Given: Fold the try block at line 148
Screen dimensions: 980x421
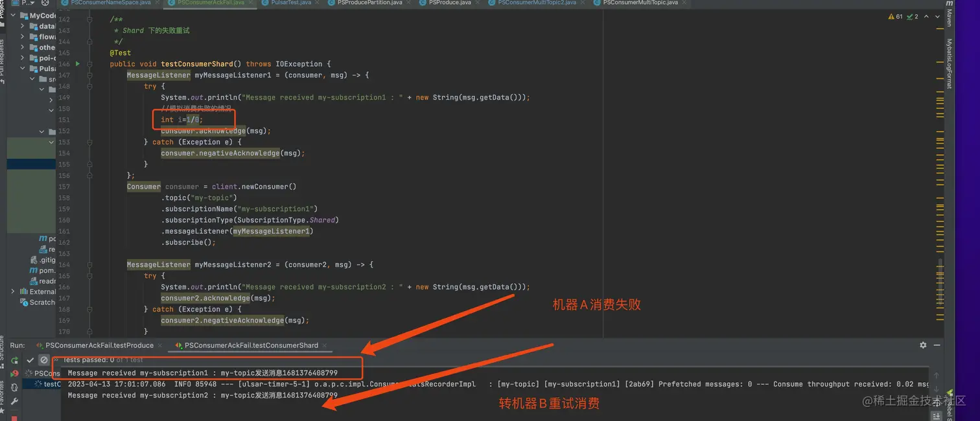Looking at the screenshot, I should tap(90, 86).
